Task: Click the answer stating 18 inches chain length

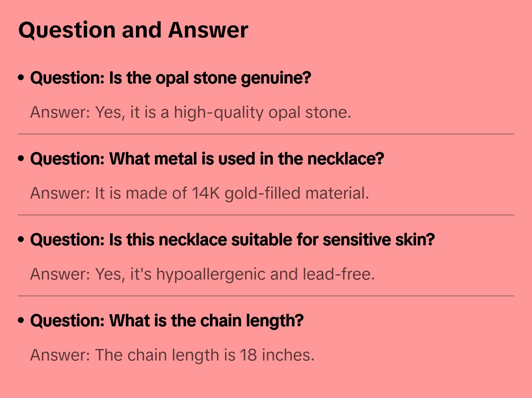Action: click(x=172, y=355)
